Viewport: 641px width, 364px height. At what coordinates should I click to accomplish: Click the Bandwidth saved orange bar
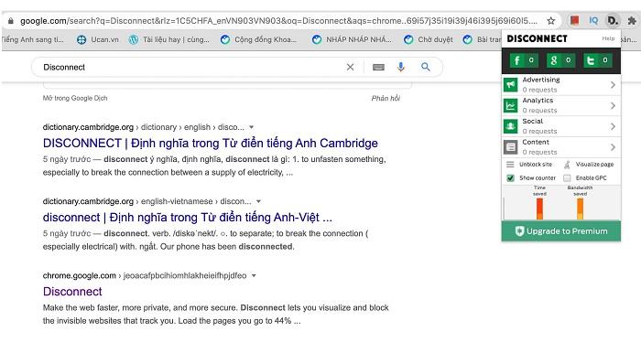(x=580, y=209)
